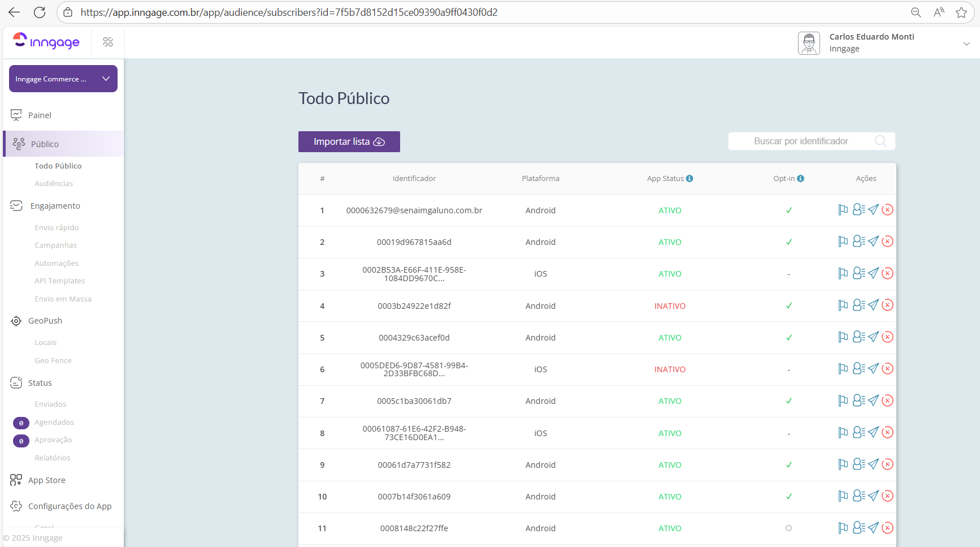980x547 pixels.
Task: Open user details icon for row 2
Action: coord(858,242)
